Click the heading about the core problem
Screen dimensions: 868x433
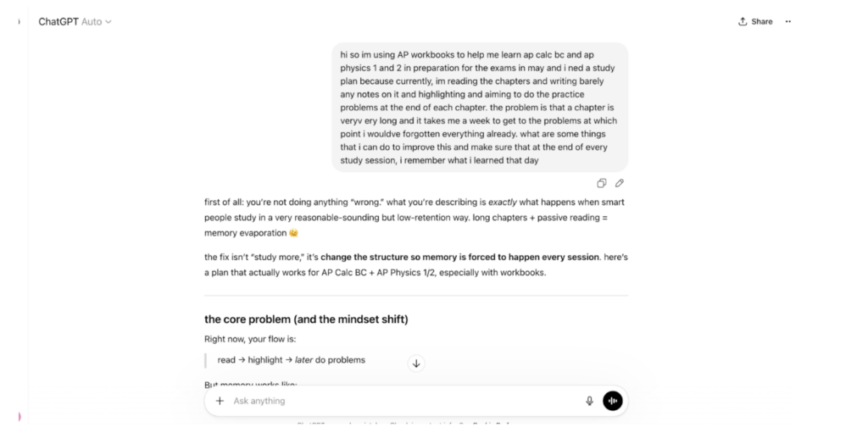point(306,319)
